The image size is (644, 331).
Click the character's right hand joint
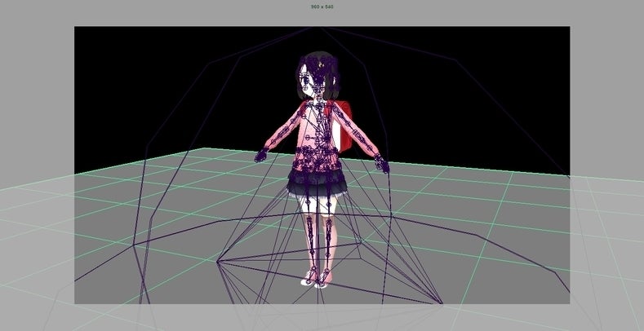382,164
